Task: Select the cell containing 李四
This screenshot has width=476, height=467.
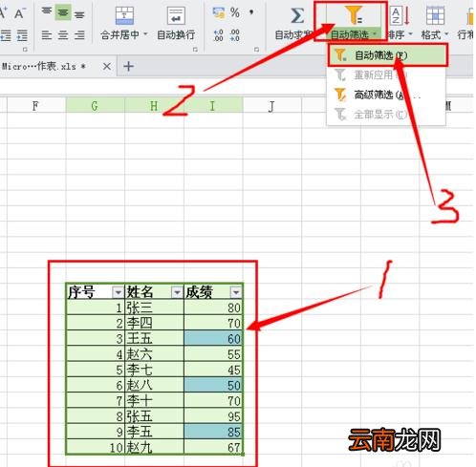Action: [x=154, y=323]
